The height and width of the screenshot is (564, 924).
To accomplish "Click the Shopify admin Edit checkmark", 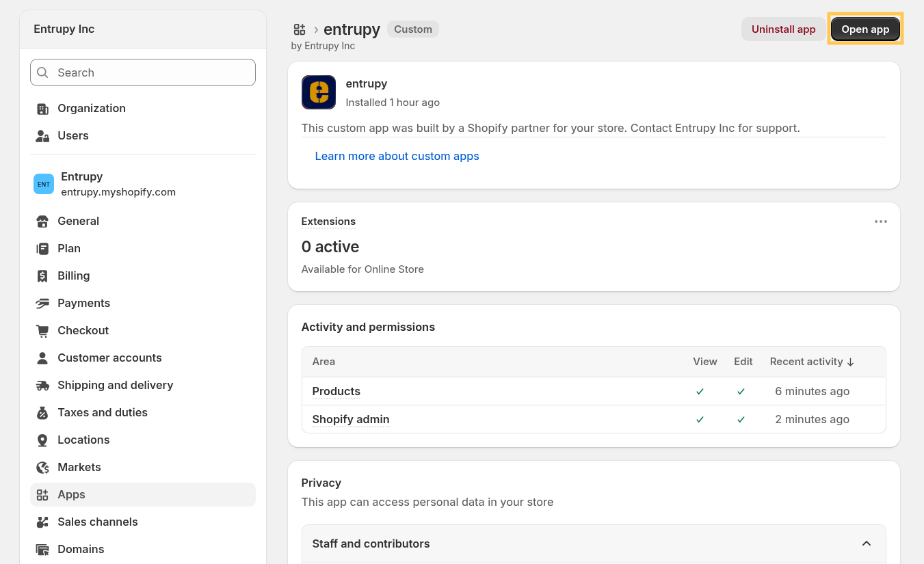I will click(741, 420).
